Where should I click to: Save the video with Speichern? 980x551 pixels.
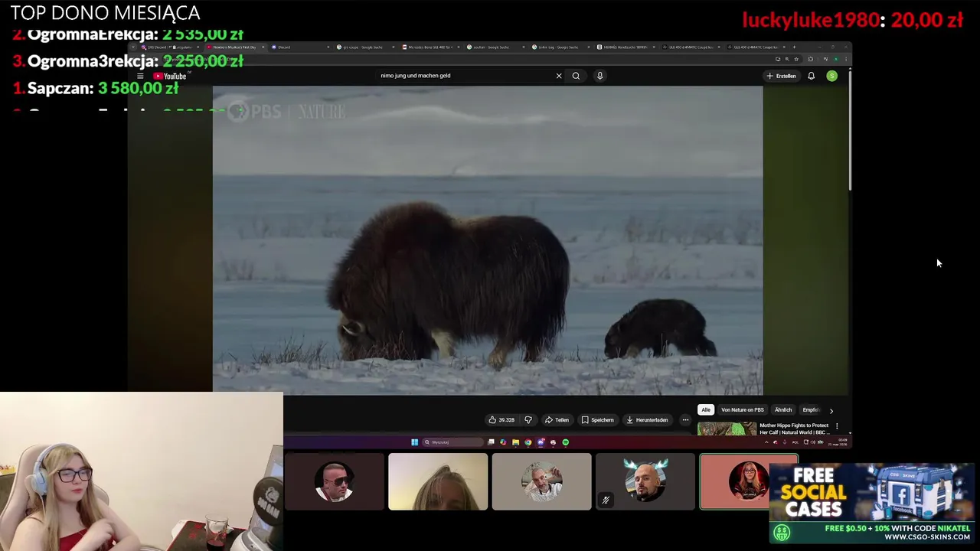point(597,419)
